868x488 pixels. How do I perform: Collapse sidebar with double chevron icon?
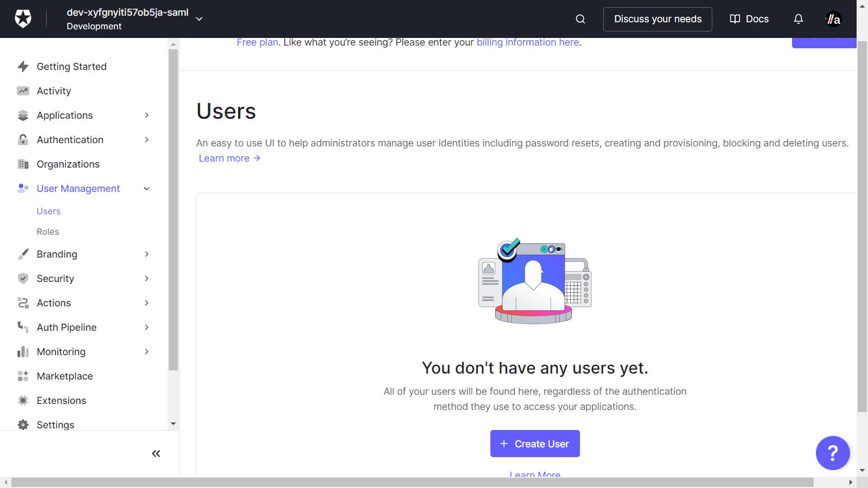click(x=156, y=453)
